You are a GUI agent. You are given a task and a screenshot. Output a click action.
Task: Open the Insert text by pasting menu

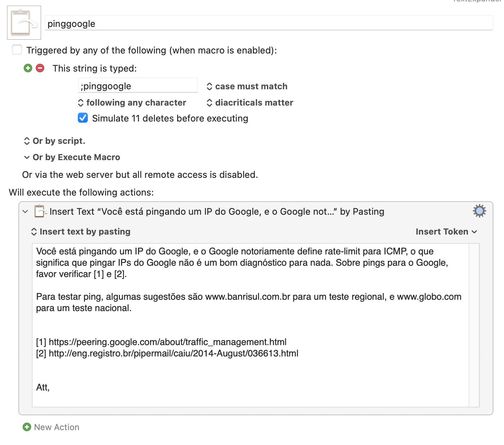[x=81, y=231]
